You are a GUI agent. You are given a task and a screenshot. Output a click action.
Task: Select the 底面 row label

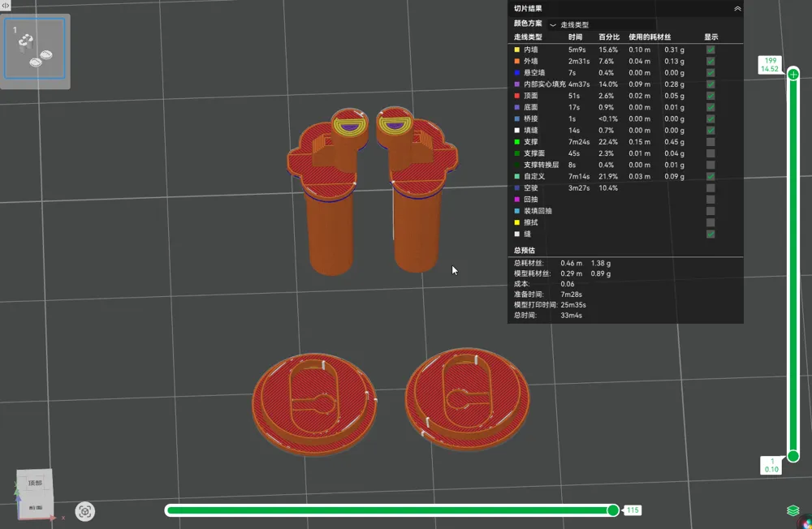pos(531,107)
